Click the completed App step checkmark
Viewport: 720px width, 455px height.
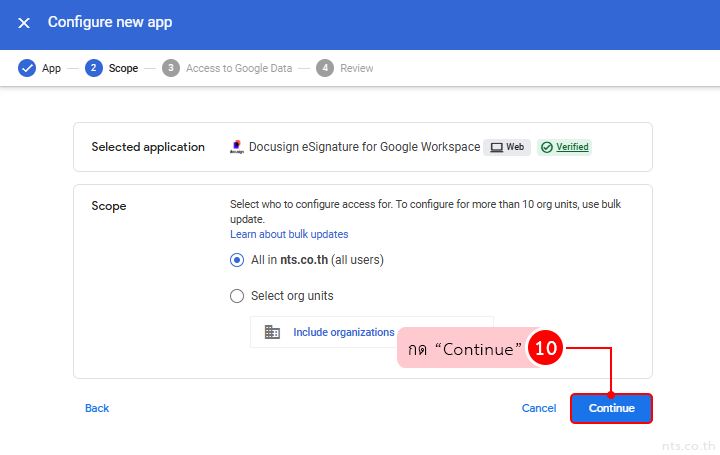(x=27, y=68)
